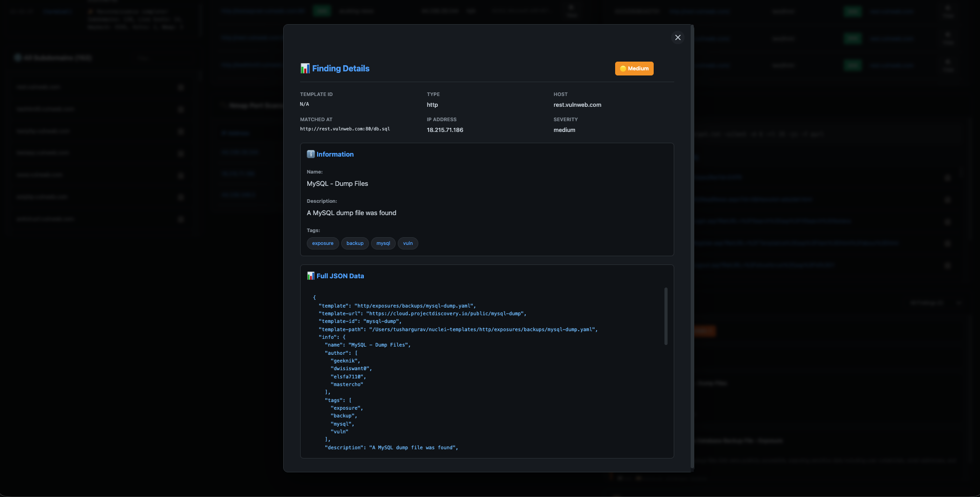Viewport: 980px width, 497px height.
Task: Click the IP ADDRESS field label
Action: [441, 120]
